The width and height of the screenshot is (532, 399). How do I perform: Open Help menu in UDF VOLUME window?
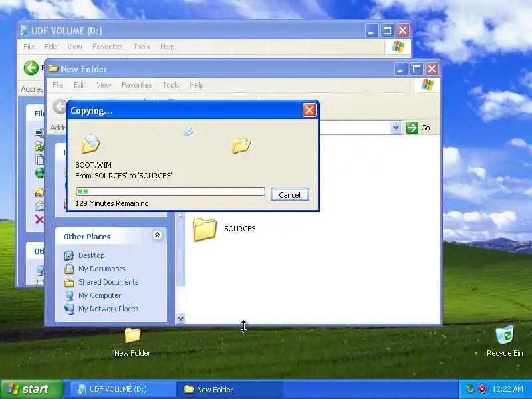pos(168,47)
